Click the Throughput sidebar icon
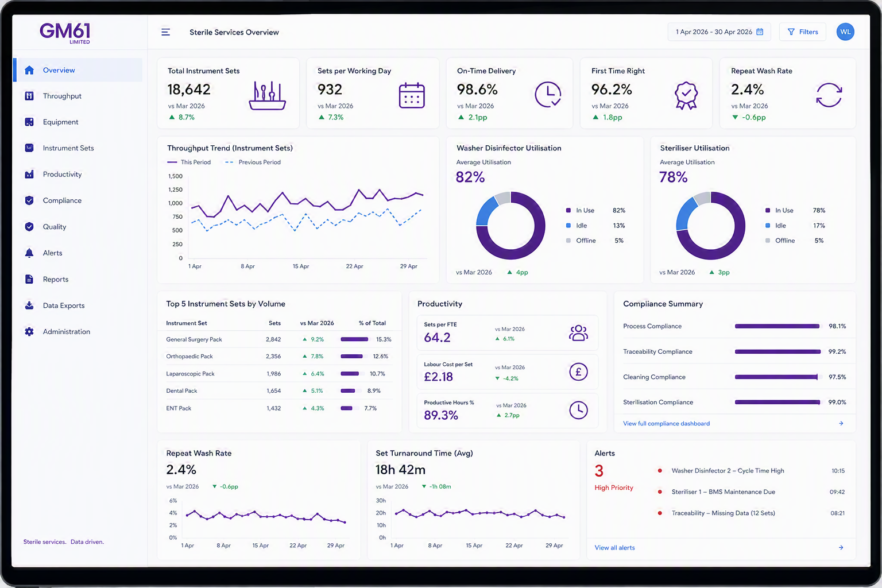Screen dimensions: 882x588 coord(29,96)
